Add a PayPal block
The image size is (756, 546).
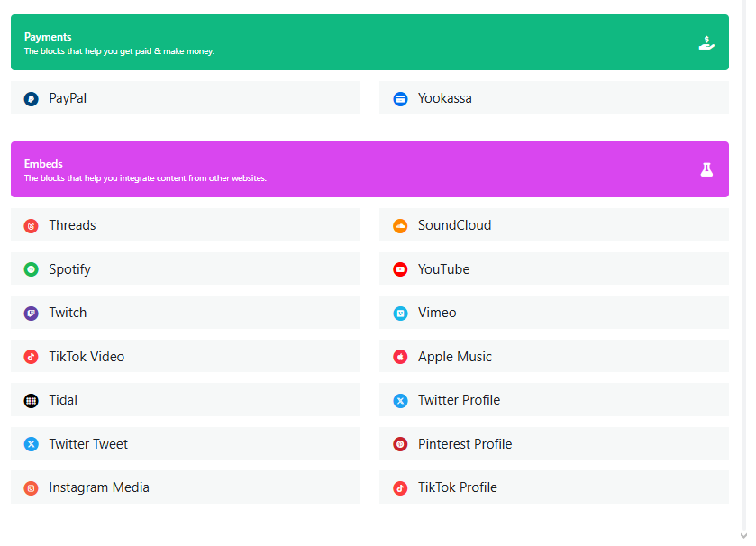185,98
